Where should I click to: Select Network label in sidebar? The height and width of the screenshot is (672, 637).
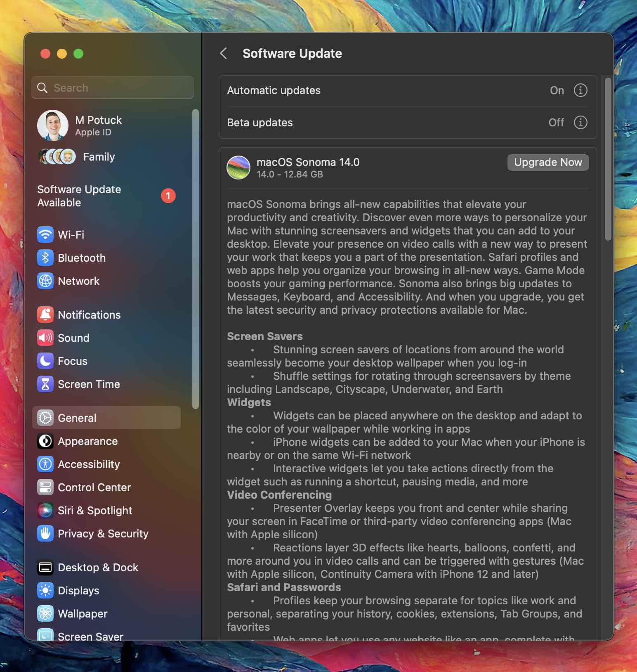(79, 281)
